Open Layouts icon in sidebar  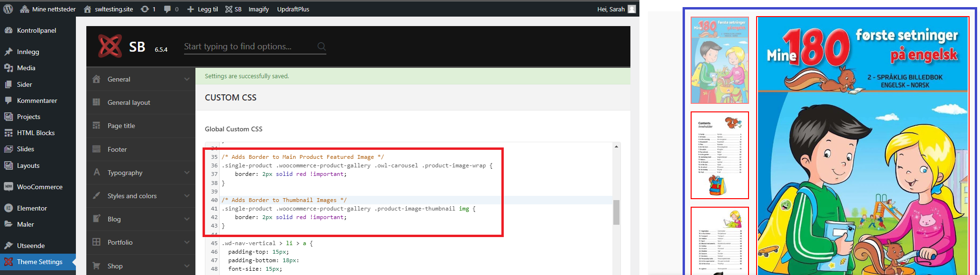pyautogui.click(x=9, y=165)
